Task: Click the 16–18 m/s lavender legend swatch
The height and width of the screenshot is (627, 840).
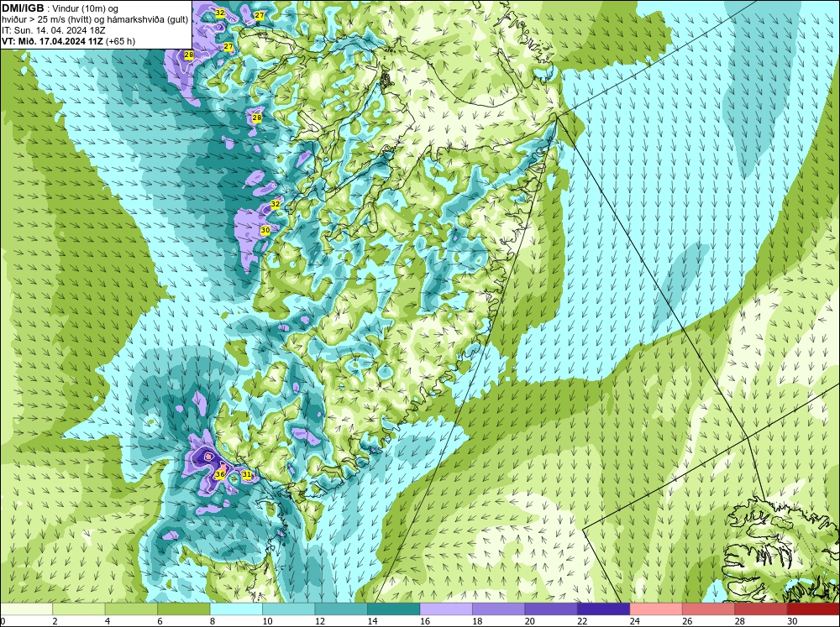Action: (446, 609)
